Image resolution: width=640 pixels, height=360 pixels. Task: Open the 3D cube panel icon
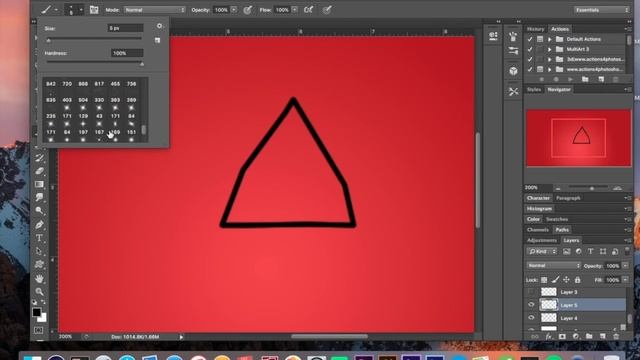pos(513,71)
